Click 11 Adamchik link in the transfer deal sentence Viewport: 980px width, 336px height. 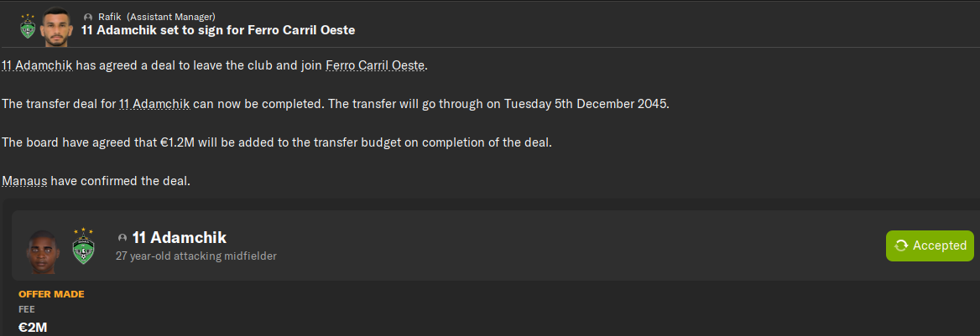154,104
